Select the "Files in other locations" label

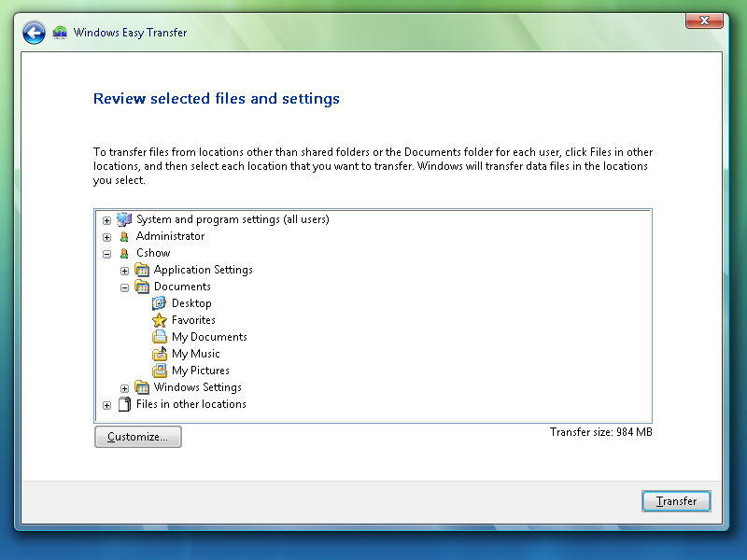191,404
